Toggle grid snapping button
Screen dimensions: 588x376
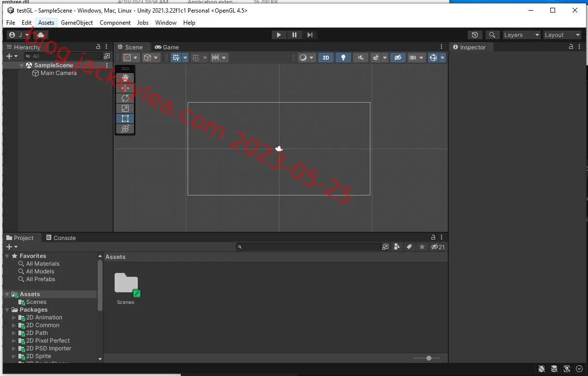(x=196, y=58)
